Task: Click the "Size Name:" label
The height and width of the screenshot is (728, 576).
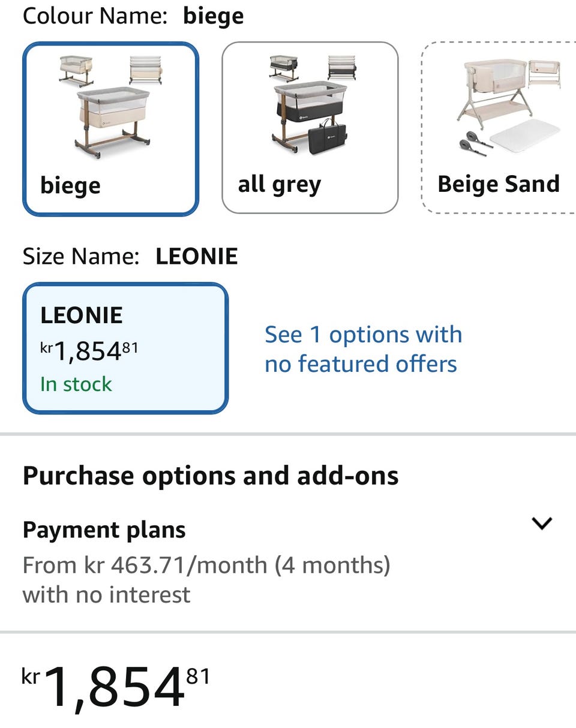Action: (x=81, y=257)
